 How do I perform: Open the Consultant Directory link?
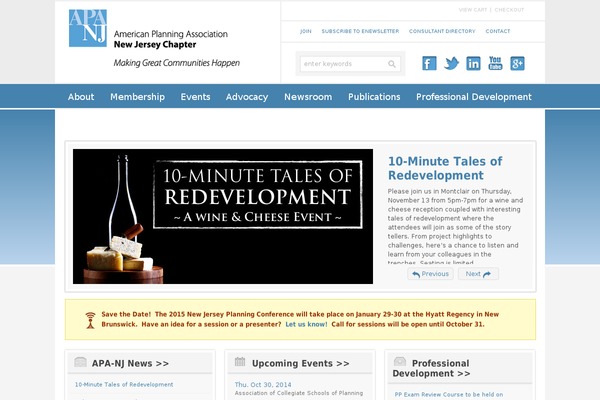442,31
